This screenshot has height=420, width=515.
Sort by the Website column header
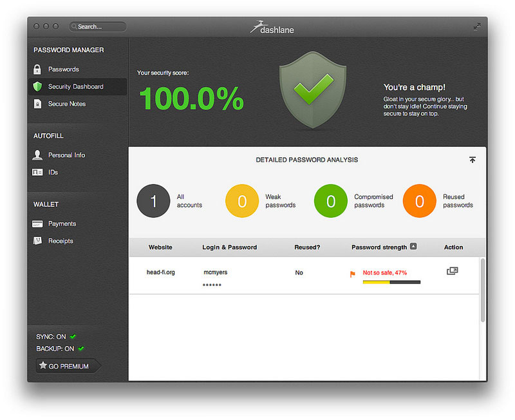160,247
